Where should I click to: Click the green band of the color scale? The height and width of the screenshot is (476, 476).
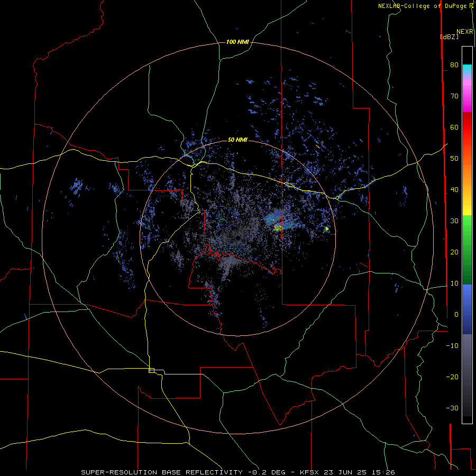pyautogui.click(x=467, y=250)
